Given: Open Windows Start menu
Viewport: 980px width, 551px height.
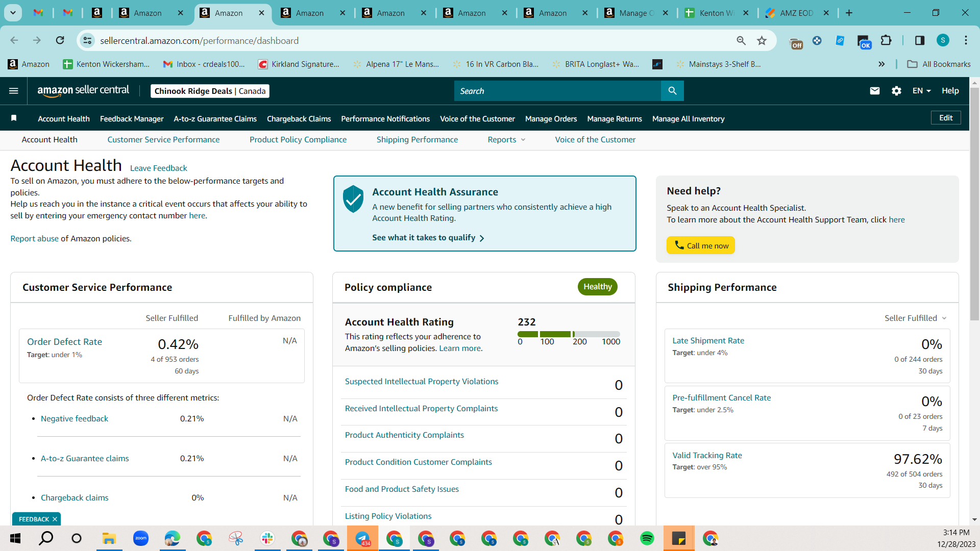Looking at the screenshot, I should click(x=15, y=538).
